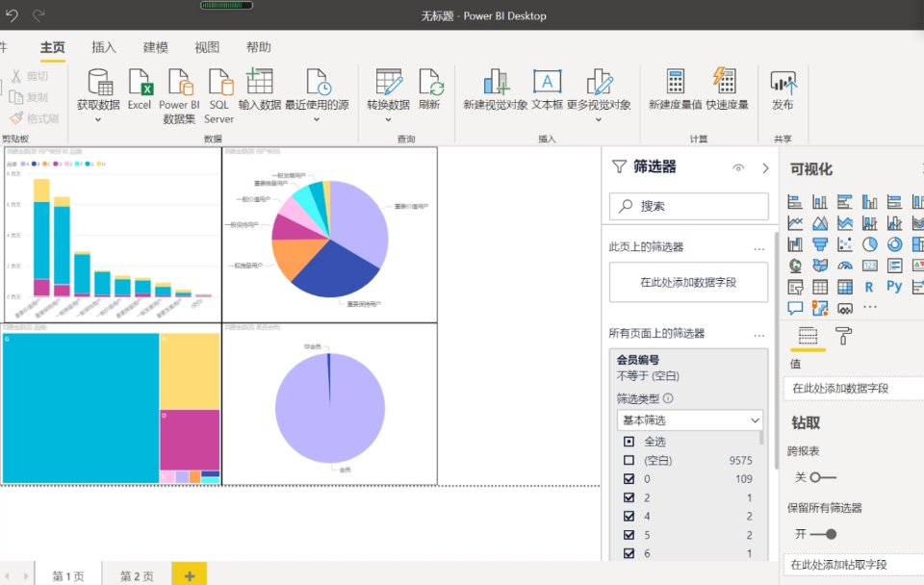Uncheck filter value 0 with count 109
924x585 pixels.
(629, 479)
